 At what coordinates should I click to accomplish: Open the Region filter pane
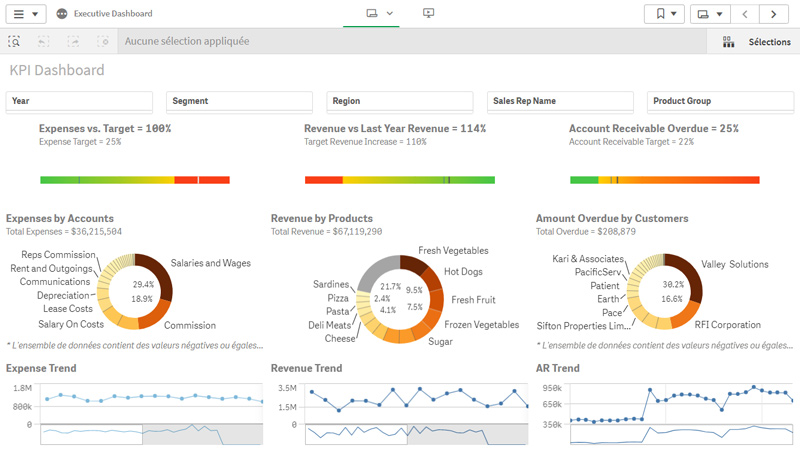[x=399, y=101]
